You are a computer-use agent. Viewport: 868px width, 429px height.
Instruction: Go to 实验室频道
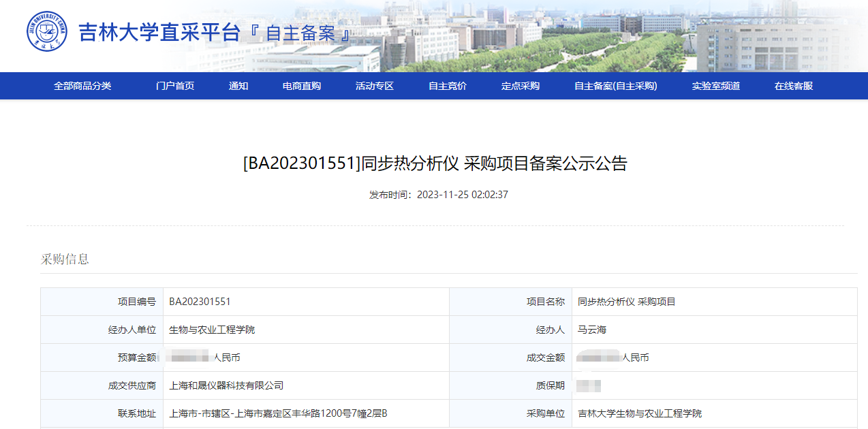point(716,86)
